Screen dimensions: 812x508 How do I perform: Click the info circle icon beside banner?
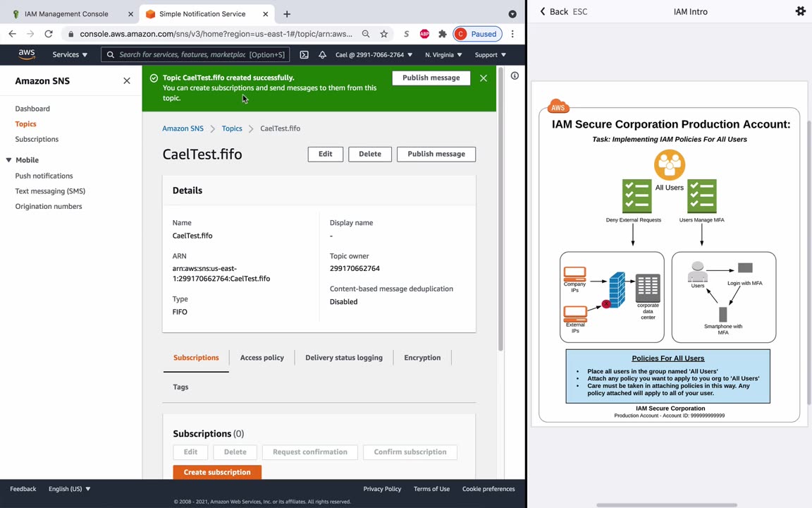pos(515,75)
